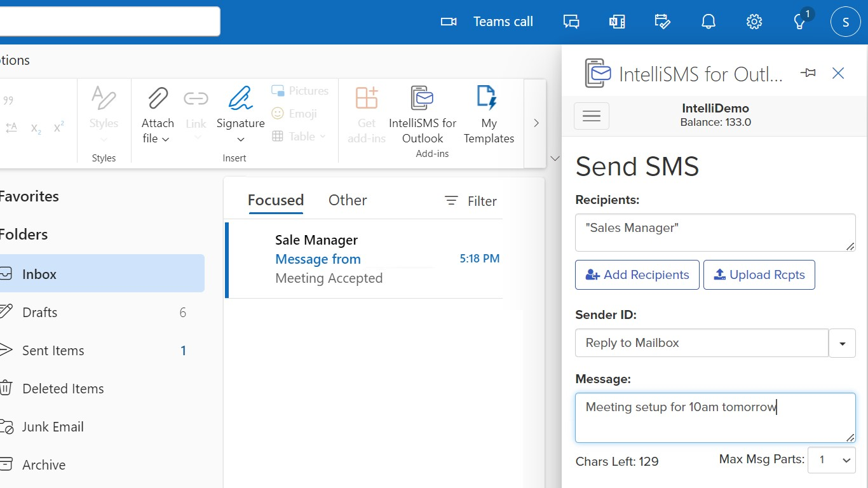Expand the Table insert dropdown

pos(323,136)
